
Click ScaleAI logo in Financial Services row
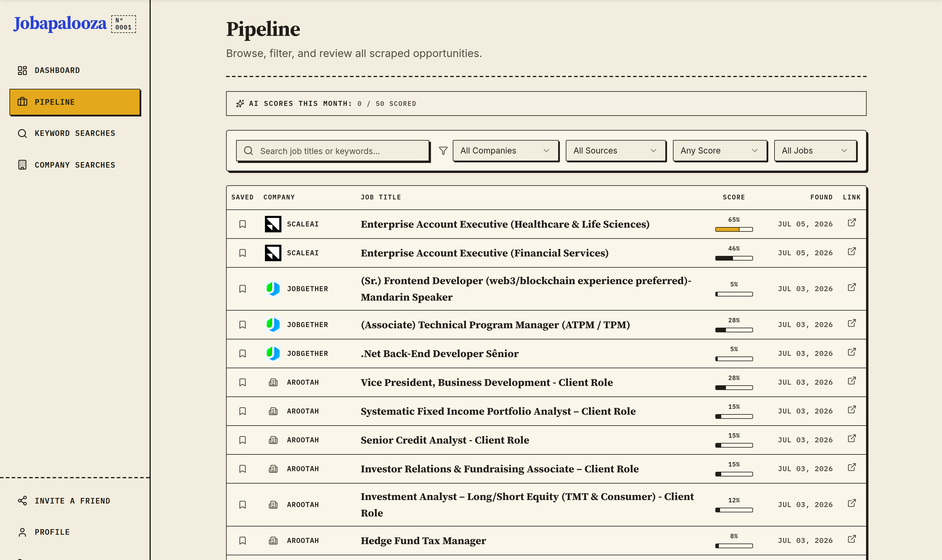(x=273, y=253)
